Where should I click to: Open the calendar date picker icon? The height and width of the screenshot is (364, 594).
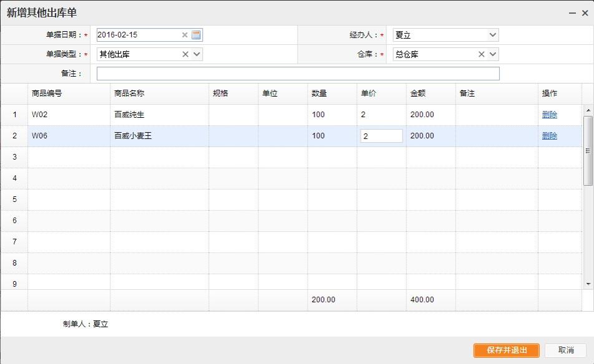[196, 35]
